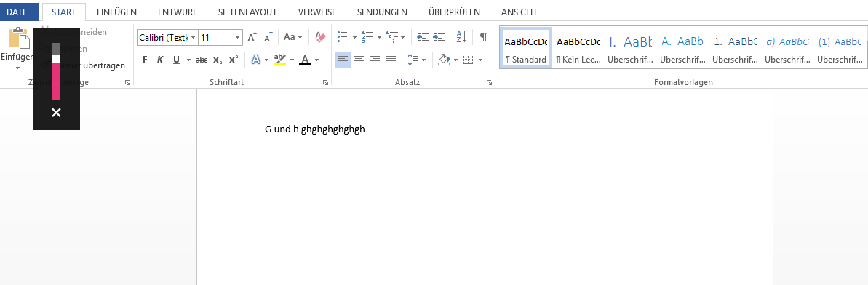868x285 pixels.
Task: Center-align text with the center icon
Action: click(359, 60)
